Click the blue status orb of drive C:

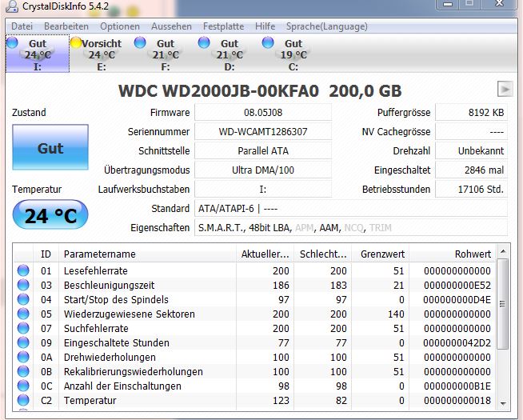268,42
